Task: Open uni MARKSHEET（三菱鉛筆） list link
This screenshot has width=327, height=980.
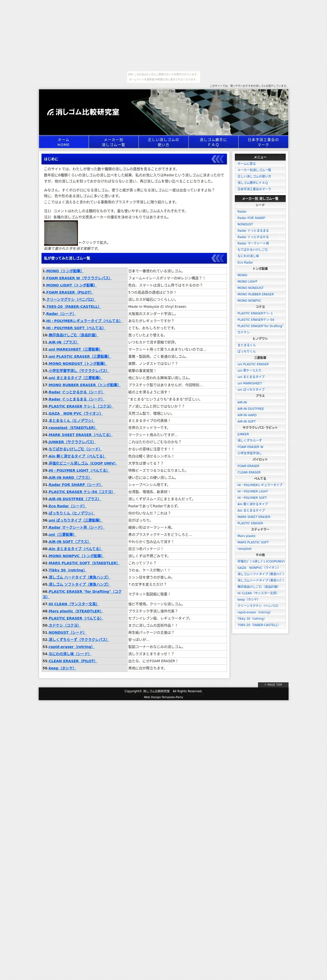Action: tap(75, 349)
